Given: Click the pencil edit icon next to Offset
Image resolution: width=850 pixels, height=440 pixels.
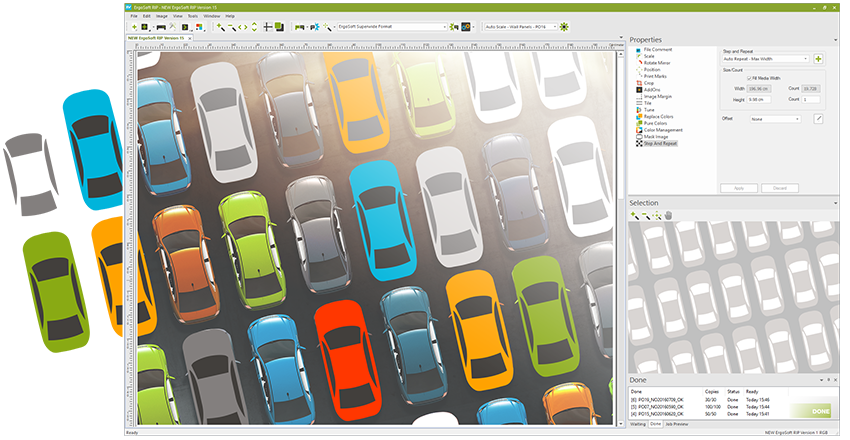Looking at the screenshot, I should click(x=819, y=119).
